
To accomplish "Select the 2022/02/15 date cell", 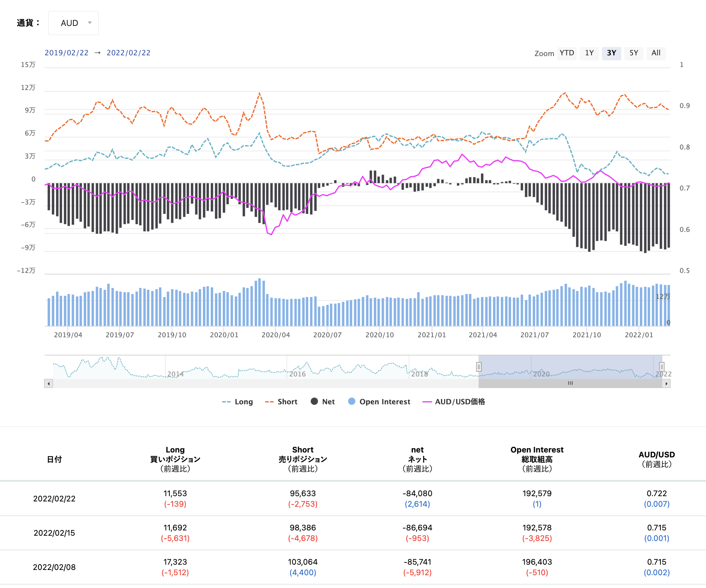I will point(54,533).
